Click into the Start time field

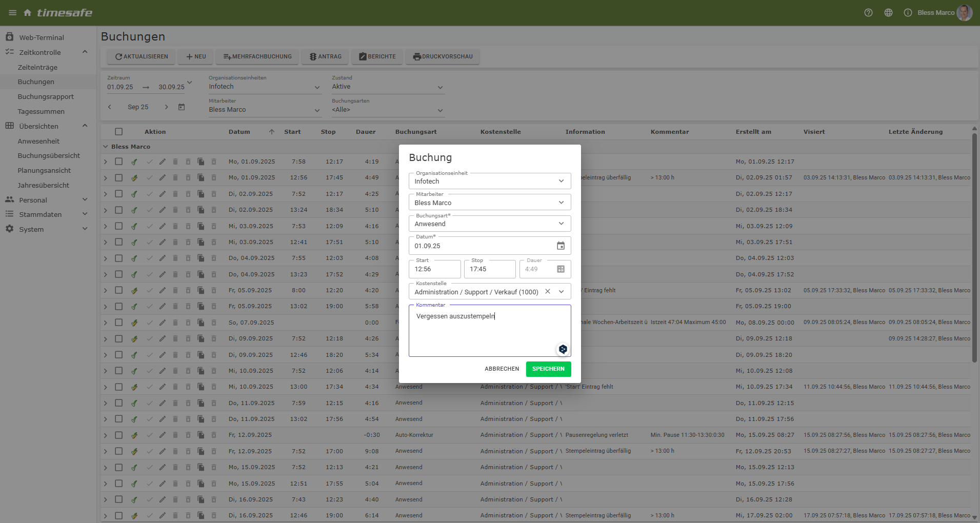point(434,269)
